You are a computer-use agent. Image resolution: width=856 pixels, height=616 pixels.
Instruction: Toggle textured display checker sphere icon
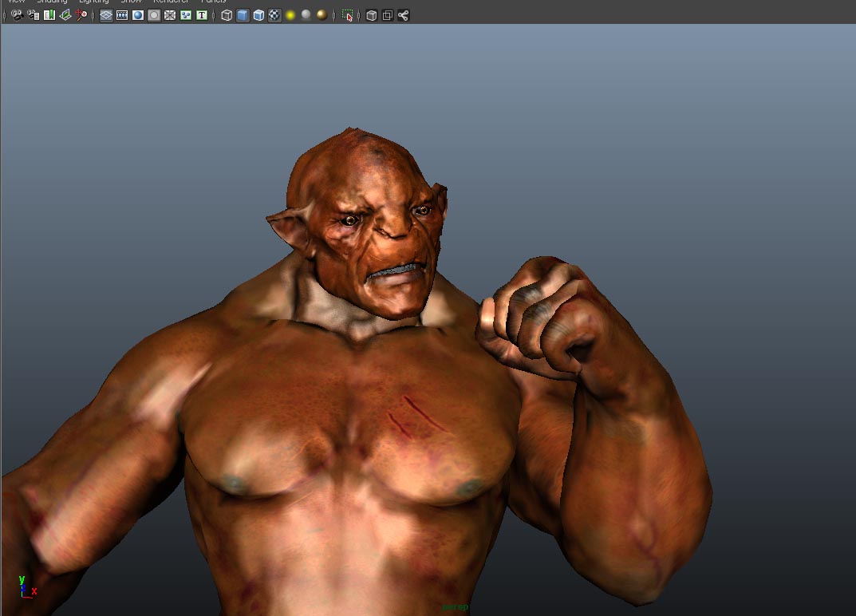pos(274,15)
